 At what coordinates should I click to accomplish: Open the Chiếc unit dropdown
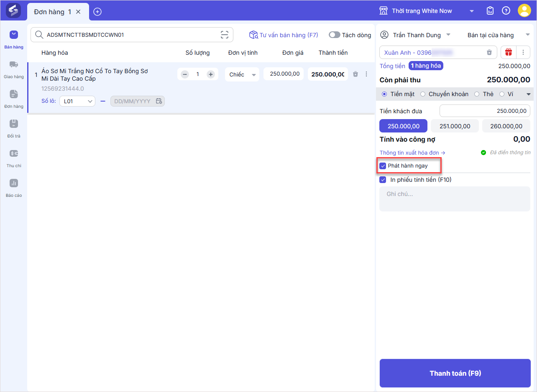242,74
